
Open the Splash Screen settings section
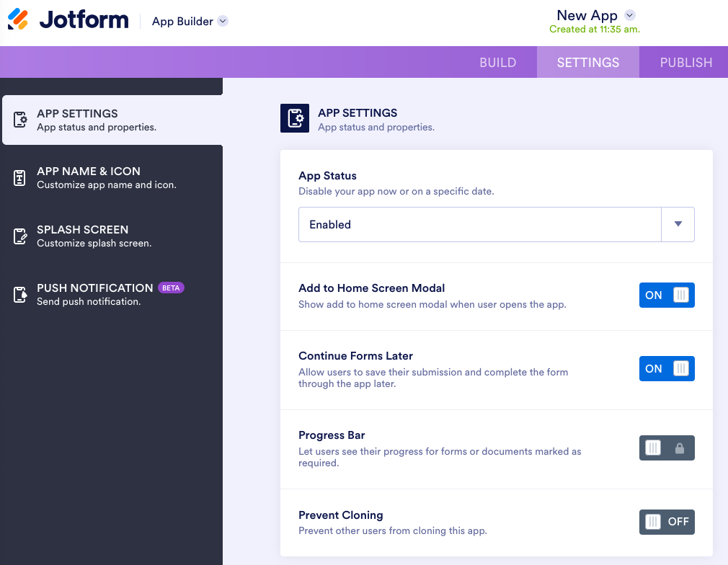tap(94, 236)
